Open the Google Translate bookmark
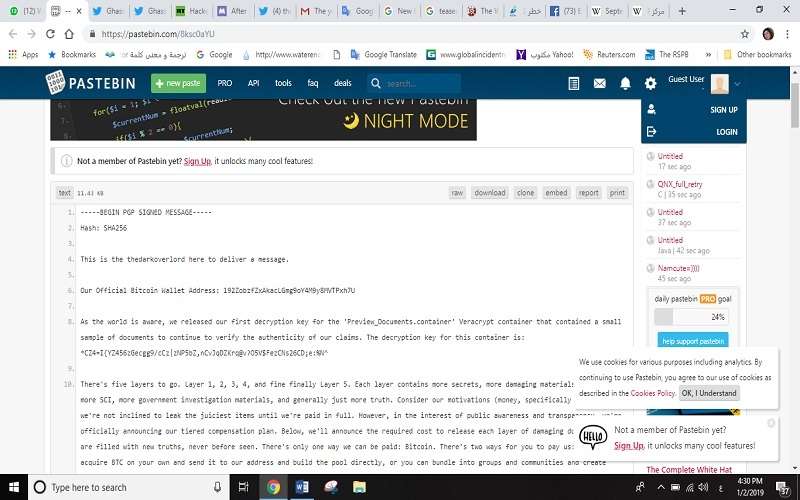 point(384,54)
